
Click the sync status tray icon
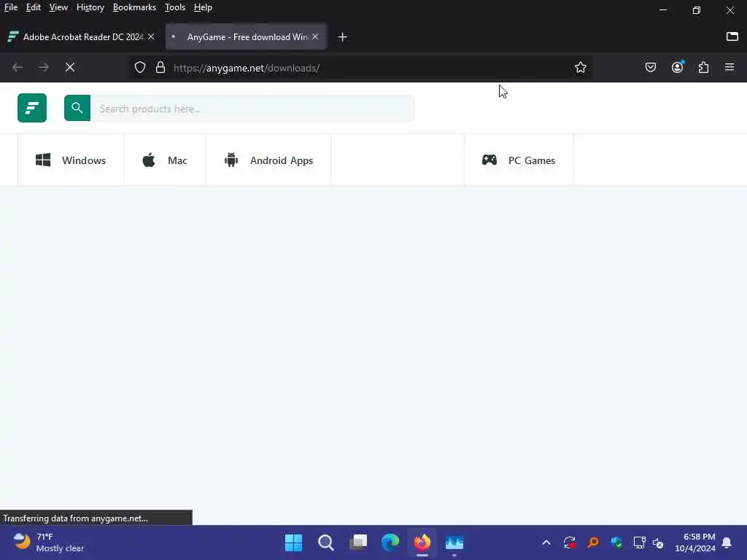tap(569, 542)
